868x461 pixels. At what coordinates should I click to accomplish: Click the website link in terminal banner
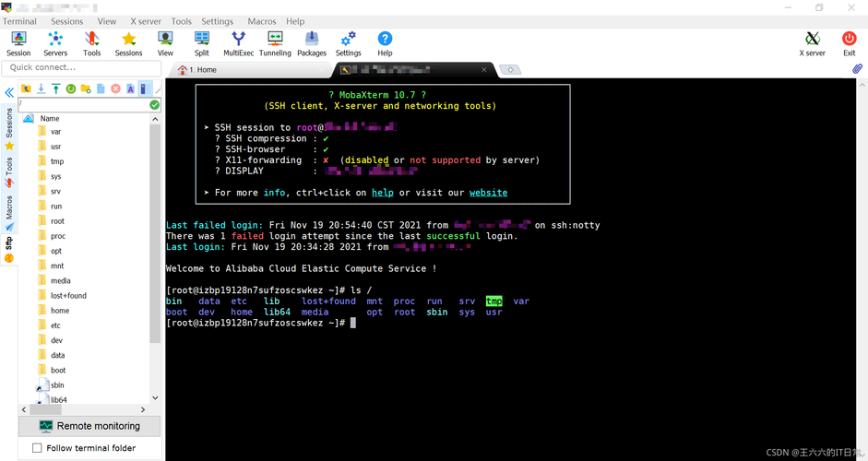pos(488,193)
